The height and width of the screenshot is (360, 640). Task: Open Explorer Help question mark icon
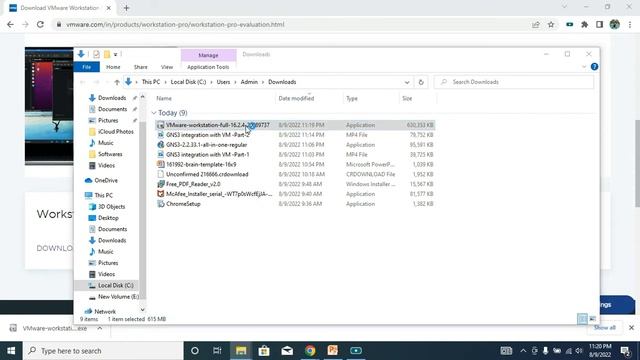pos(594,67)
